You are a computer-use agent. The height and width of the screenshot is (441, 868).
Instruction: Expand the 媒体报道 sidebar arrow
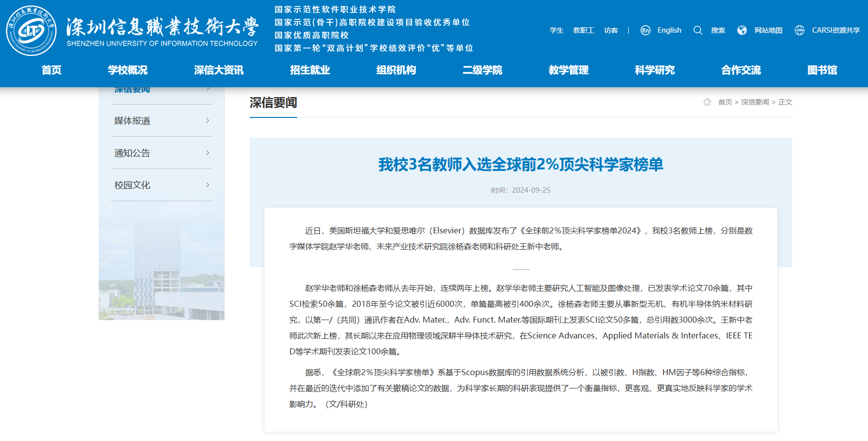click(x=208, y=120)
